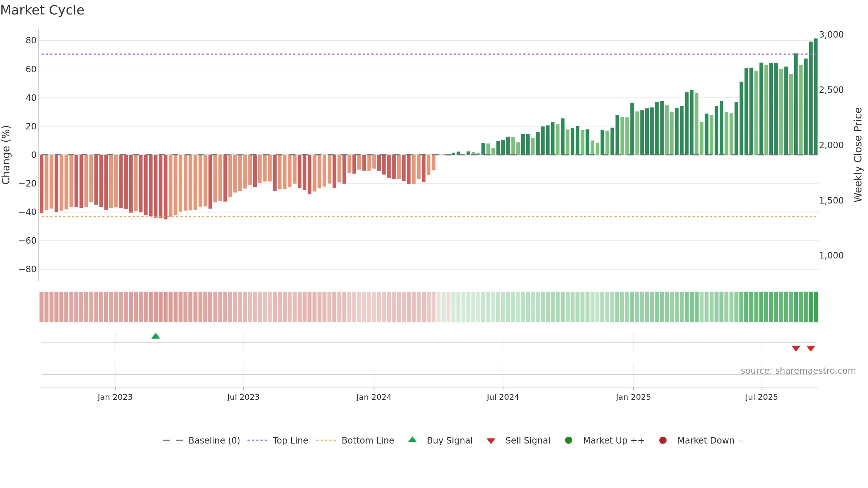Image resolution: width=868 pixels, height=488 pixels.
Task: Toggle the Bottom Line legend entry
Action: [355, 440]
